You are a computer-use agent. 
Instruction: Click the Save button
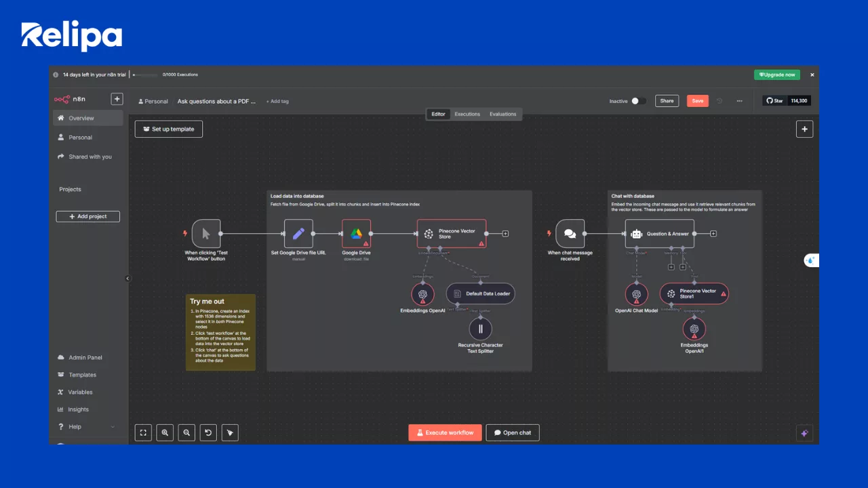[x=698, y=101]
